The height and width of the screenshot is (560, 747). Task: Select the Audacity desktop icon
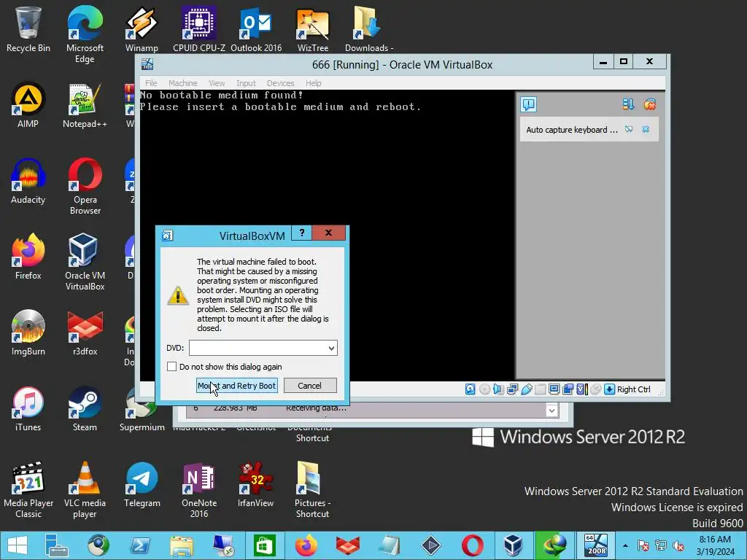28,182
